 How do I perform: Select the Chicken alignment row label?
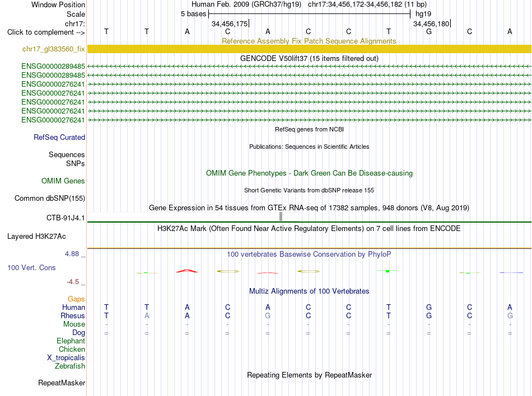coord(72,349)
